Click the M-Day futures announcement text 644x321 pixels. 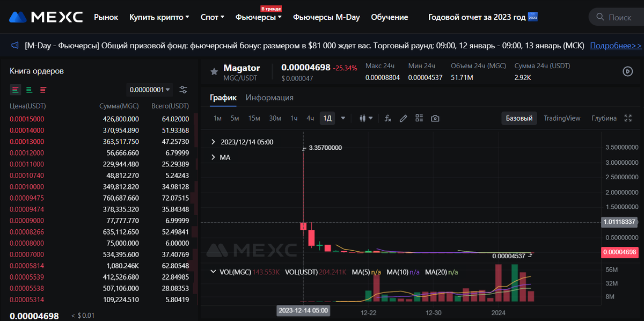coord(304,46)
